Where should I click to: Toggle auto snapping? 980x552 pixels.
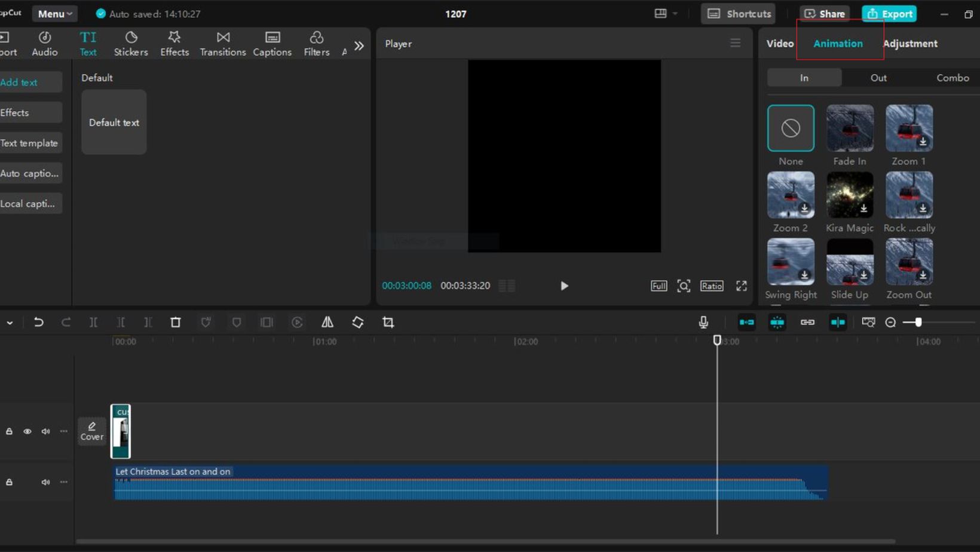[777, 323]
